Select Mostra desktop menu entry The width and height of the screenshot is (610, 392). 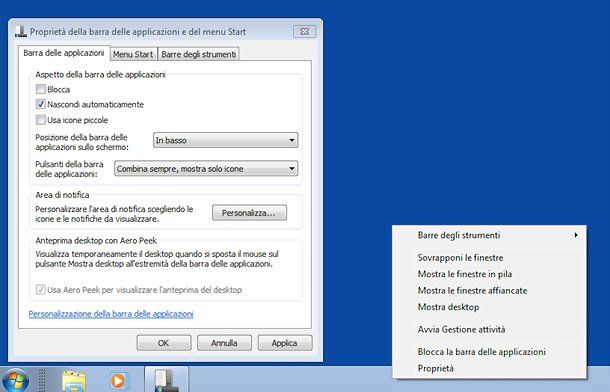pos(489,307)
